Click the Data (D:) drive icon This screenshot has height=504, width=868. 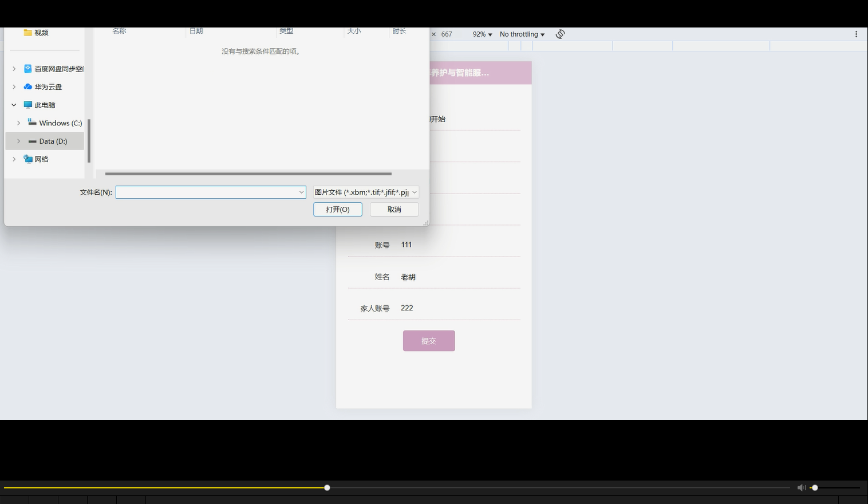(x=32, y=141)
